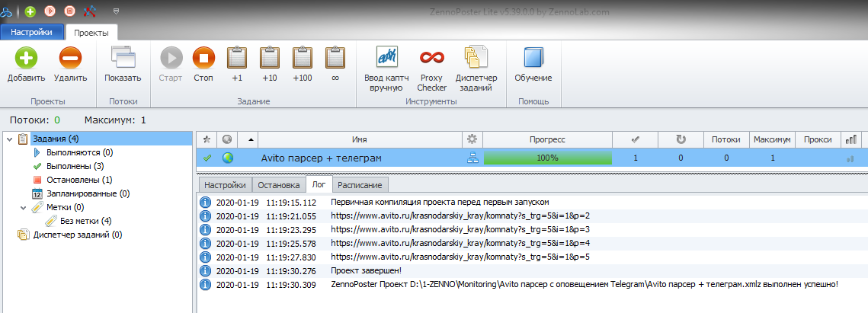Select Запланированные (0) in the tree

tap(88, 193)
